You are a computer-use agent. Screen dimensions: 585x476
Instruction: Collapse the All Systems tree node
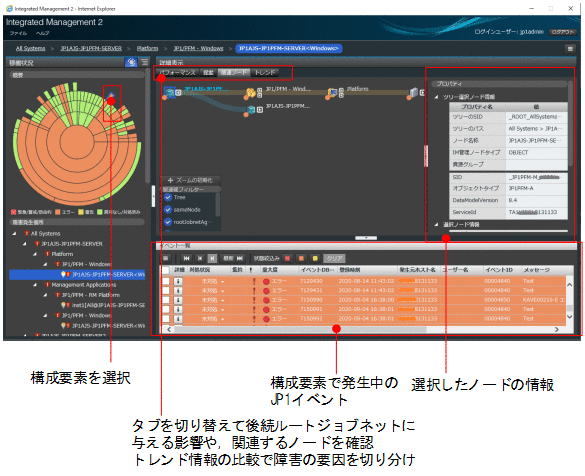pyautogui.click(x=14, y=234)
